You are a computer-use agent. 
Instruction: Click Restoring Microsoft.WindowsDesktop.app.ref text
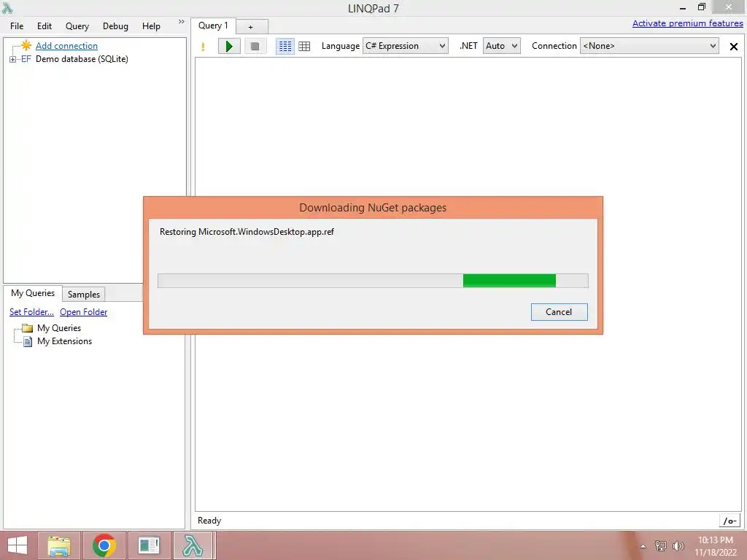click(x=247, y=232)
